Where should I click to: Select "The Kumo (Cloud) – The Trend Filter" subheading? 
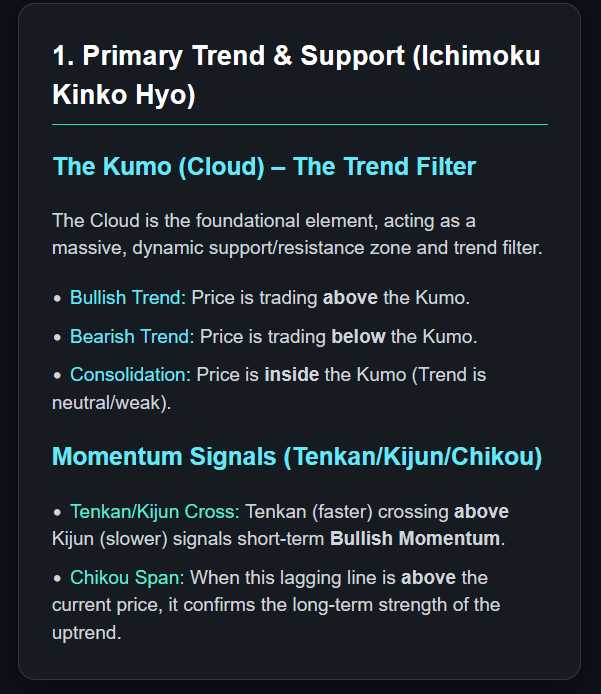pos(264,166)
